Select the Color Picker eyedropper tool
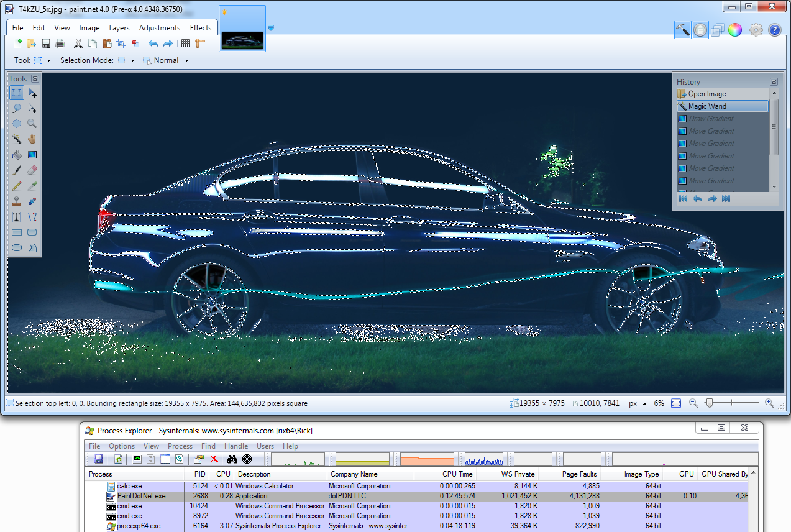 [x=32, y=186]
